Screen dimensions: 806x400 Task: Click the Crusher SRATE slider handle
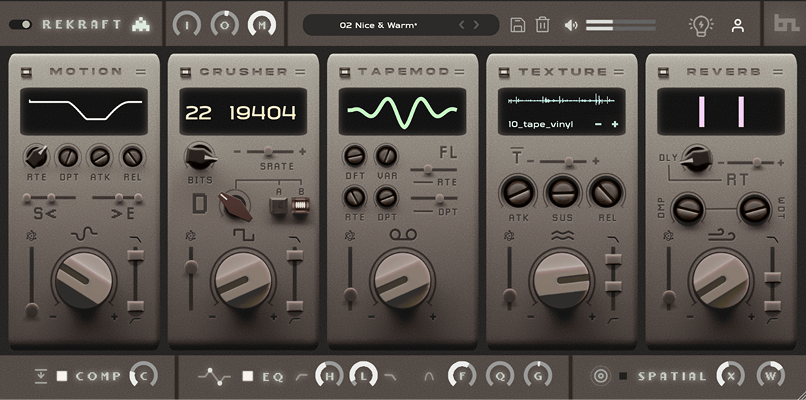(268, 151)
